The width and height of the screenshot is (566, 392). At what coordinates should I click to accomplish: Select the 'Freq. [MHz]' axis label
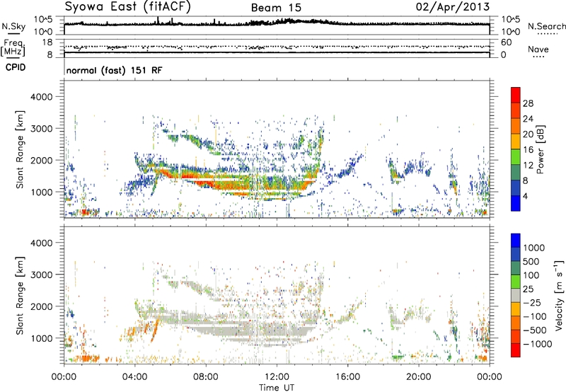point(13,47)
